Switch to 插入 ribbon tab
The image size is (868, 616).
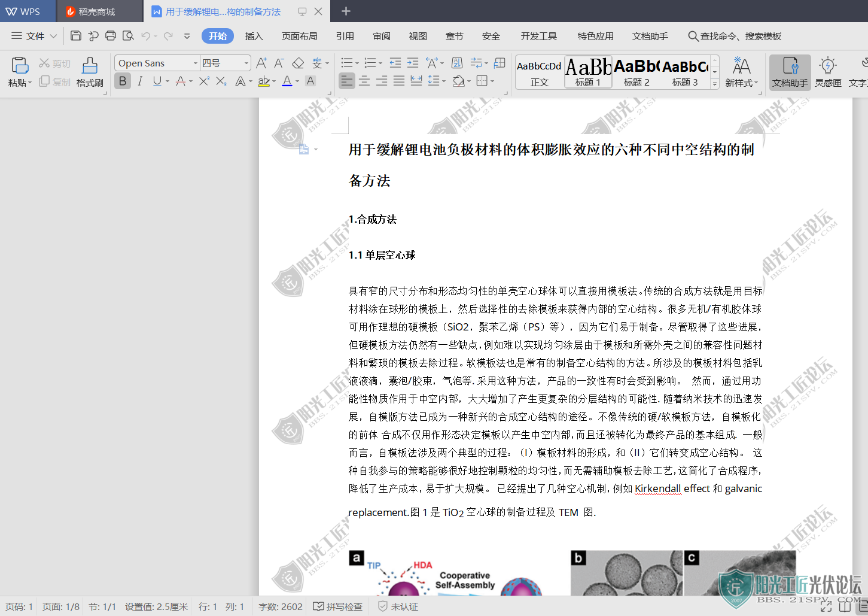[254, 36]
